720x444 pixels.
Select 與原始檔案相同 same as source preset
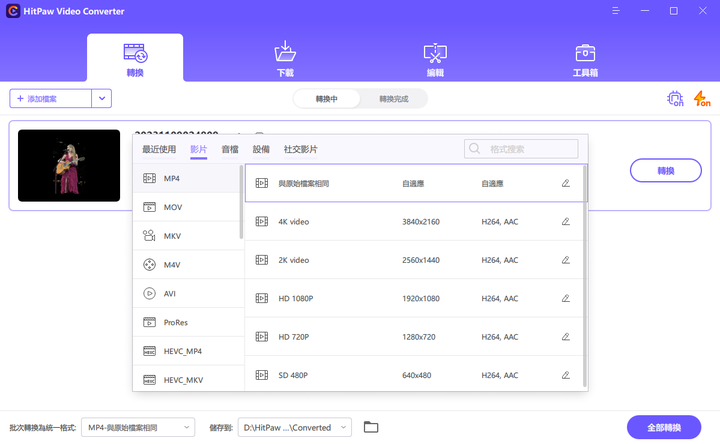tap(416, 183)
